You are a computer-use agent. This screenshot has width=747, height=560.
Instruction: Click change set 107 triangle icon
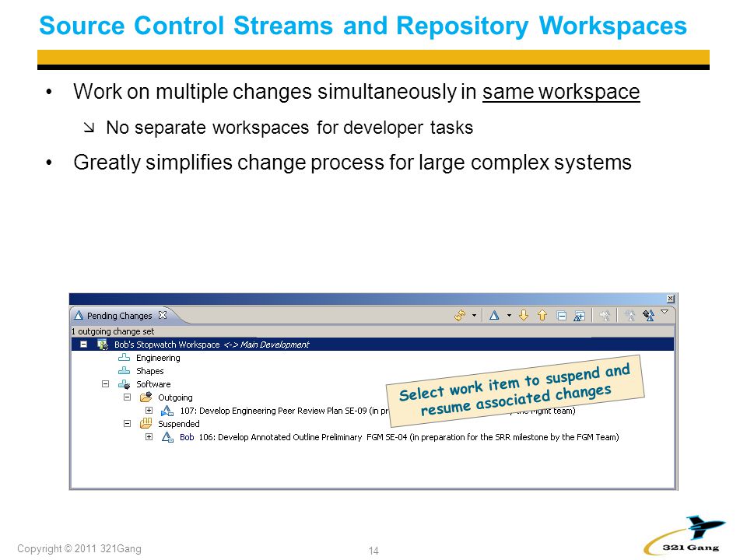coord(167,411)
